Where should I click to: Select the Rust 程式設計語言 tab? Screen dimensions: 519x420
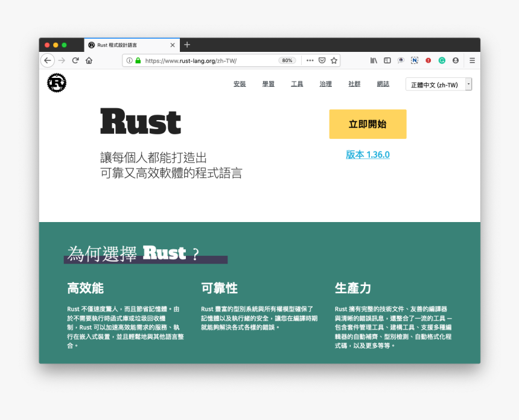coord(132,45)
